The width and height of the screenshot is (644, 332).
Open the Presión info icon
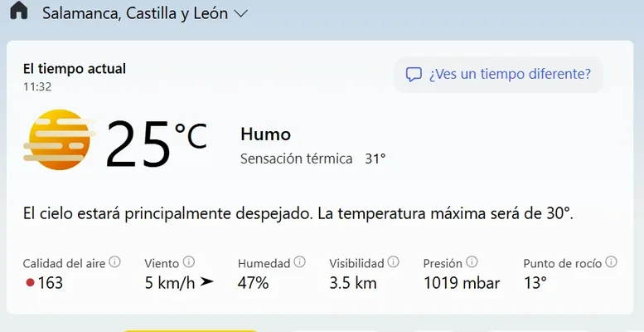tap(472, 262)
